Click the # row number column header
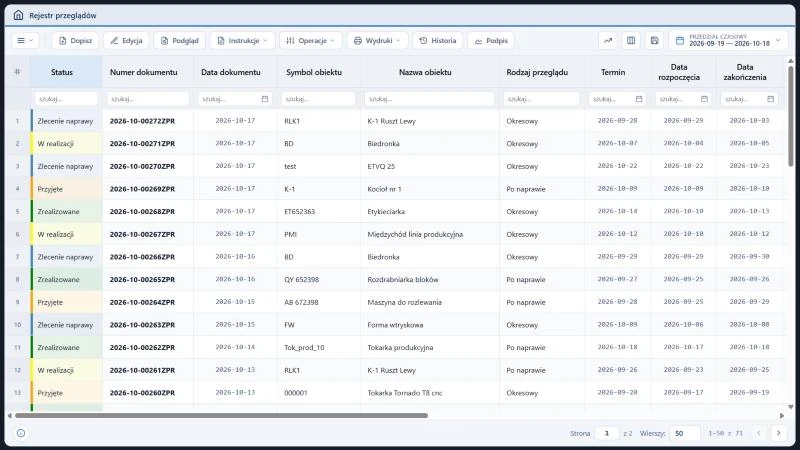Image resolution: width=800 pixels, height=450 pixels. (17, 72)
